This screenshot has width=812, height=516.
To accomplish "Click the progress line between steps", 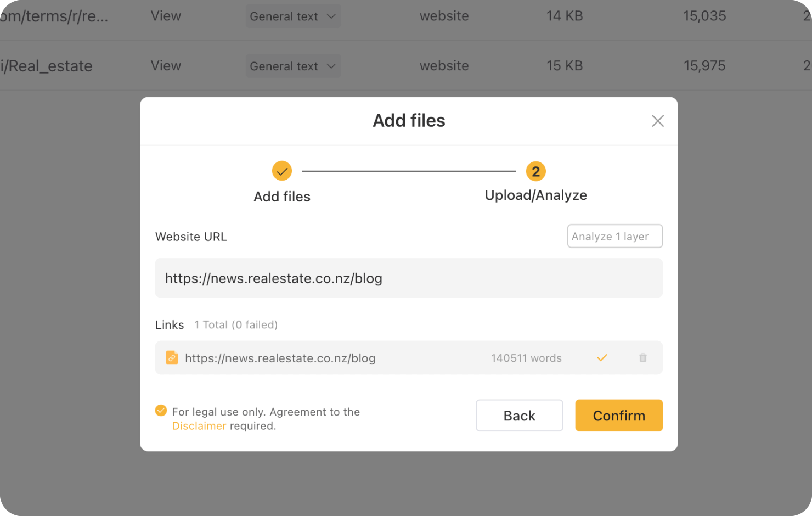I will pos(409,171).
